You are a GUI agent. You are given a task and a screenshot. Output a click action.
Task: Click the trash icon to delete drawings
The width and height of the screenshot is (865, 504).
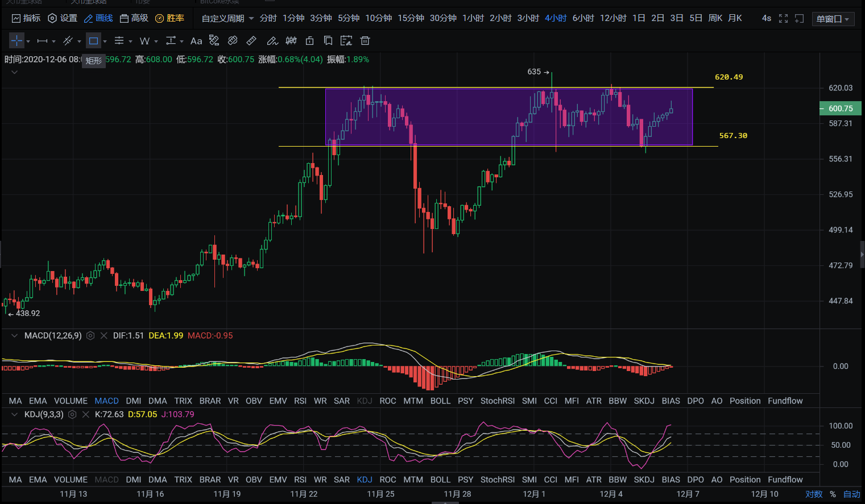[x=365, y=41]
